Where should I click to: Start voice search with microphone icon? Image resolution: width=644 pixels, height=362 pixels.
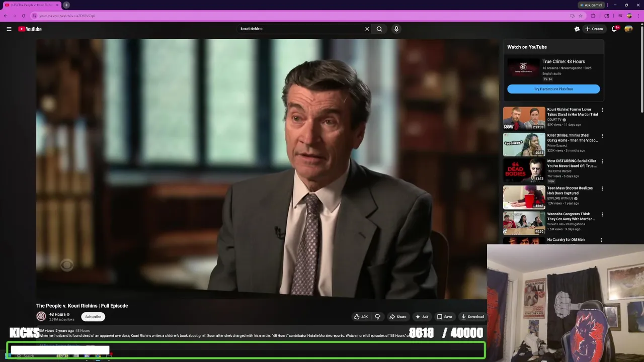tap(396, 29)
